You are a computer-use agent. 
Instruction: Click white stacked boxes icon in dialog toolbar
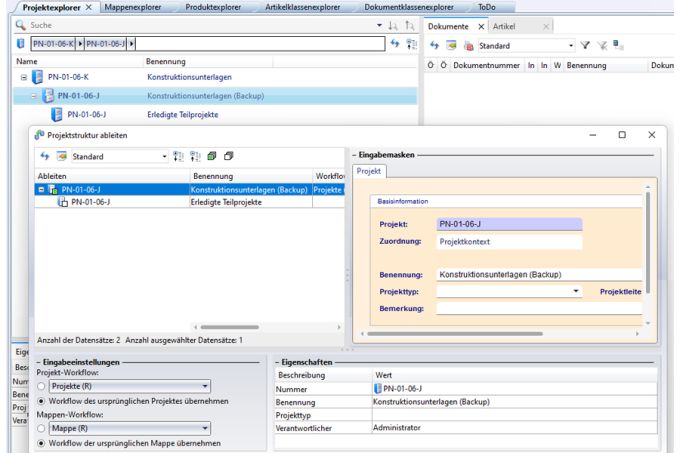coord(229,156)
